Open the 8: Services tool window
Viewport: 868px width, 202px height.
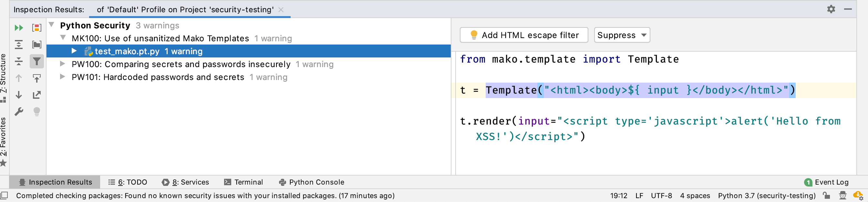tap(185, 182)
